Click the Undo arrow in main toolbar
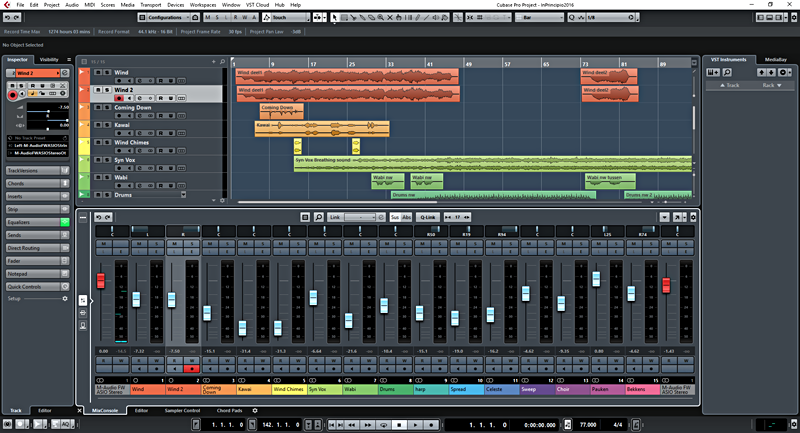 point(7,17)
